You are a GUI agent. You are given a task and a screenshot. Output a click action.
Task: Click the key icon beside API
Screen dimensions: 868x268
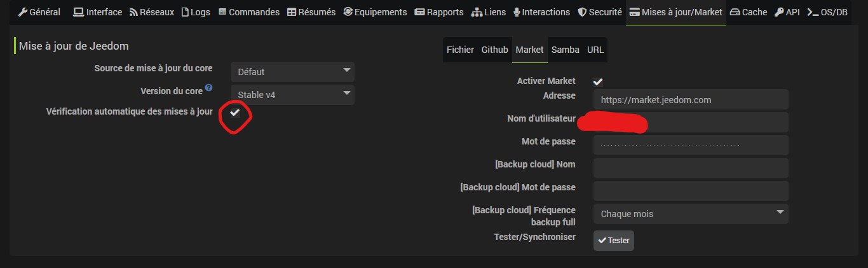(778, 12)
